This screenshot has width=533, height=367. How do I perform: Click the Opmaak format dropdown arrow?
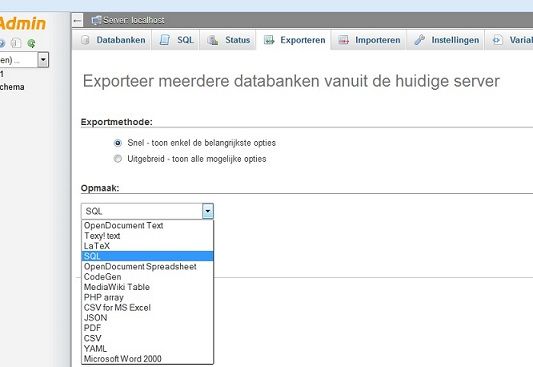pos(208,211)
